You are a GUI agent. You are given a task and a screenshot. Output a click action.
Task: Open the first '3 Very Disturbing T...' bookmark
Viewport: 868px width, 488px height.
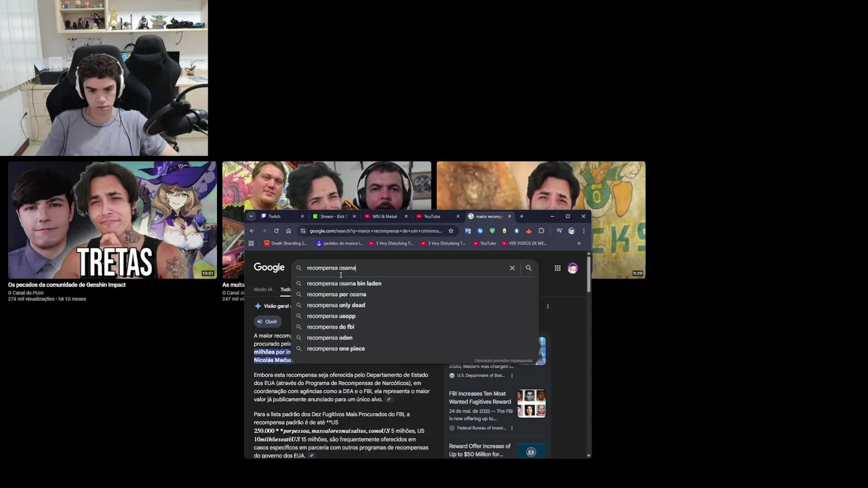click(x=391, y=243)
